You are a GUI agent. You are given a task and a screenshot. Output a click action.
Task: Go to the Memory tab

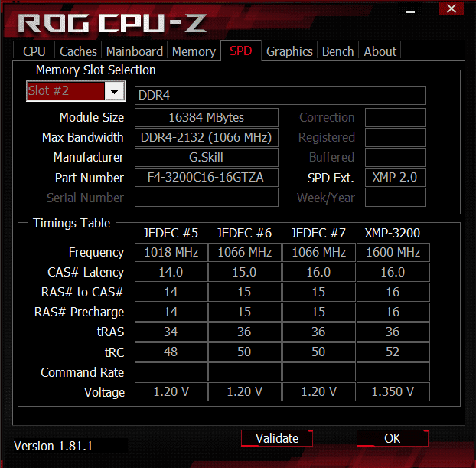(194, 51)
